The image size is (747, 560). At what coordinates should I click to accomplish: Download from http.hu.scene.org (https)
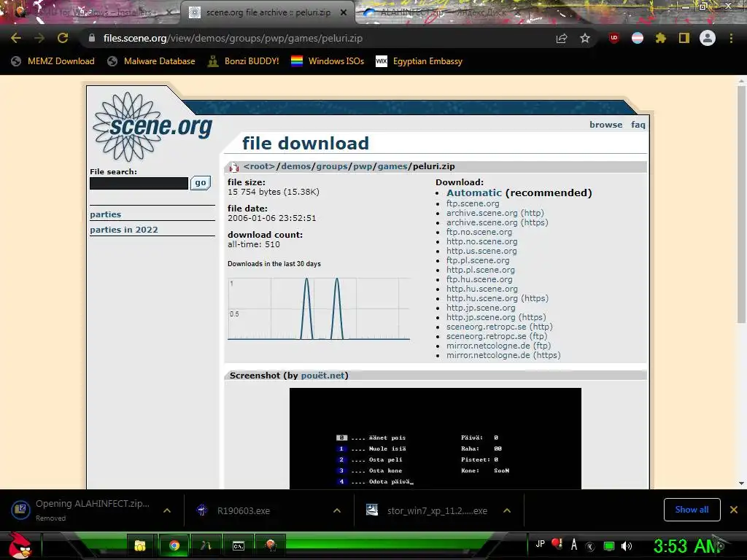point(498,298)
